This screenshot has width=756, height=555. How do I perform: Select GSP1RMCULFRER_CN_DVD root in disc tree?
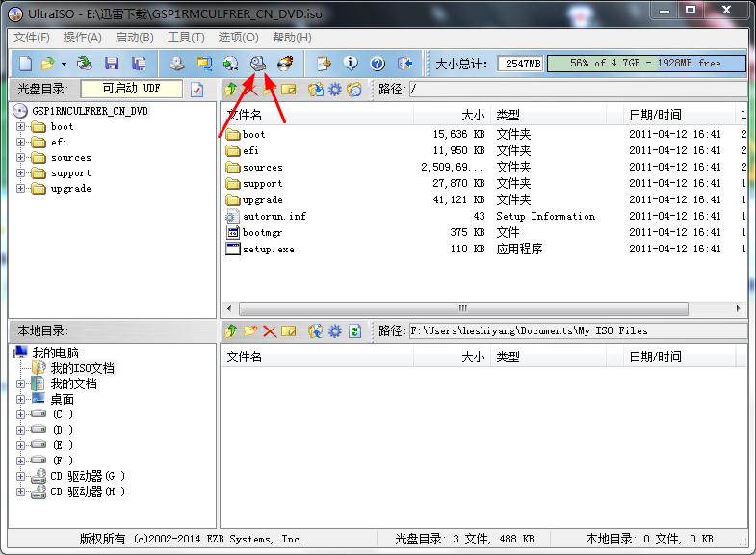(x=90, y=111)
